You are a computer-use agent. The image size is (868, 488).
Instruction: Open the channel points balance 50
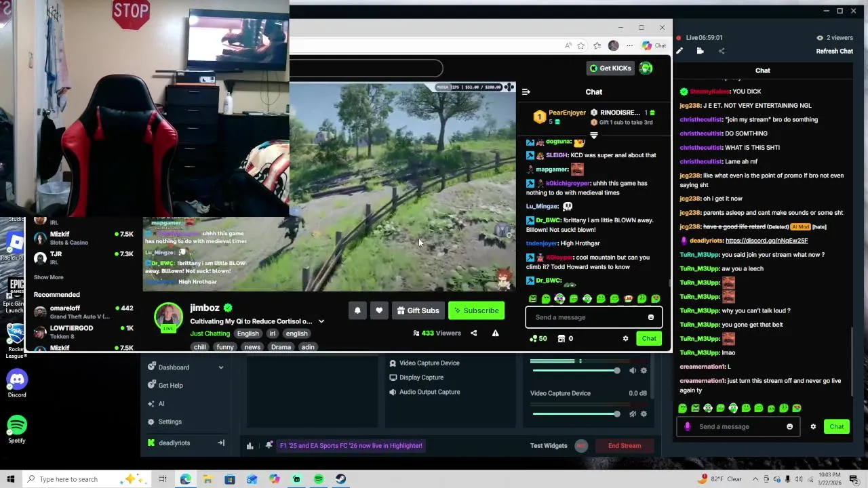tap(538, 338)
